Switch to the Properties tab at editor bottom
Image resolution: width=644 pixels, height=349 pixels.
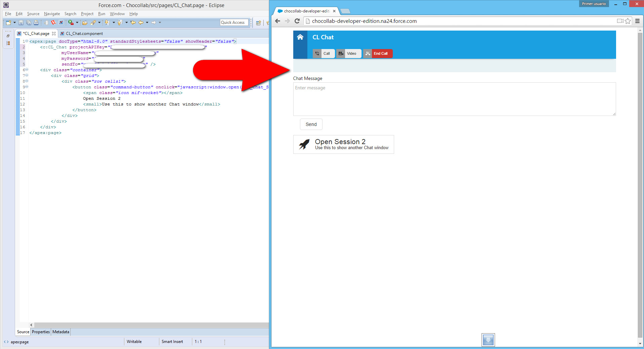41,332
